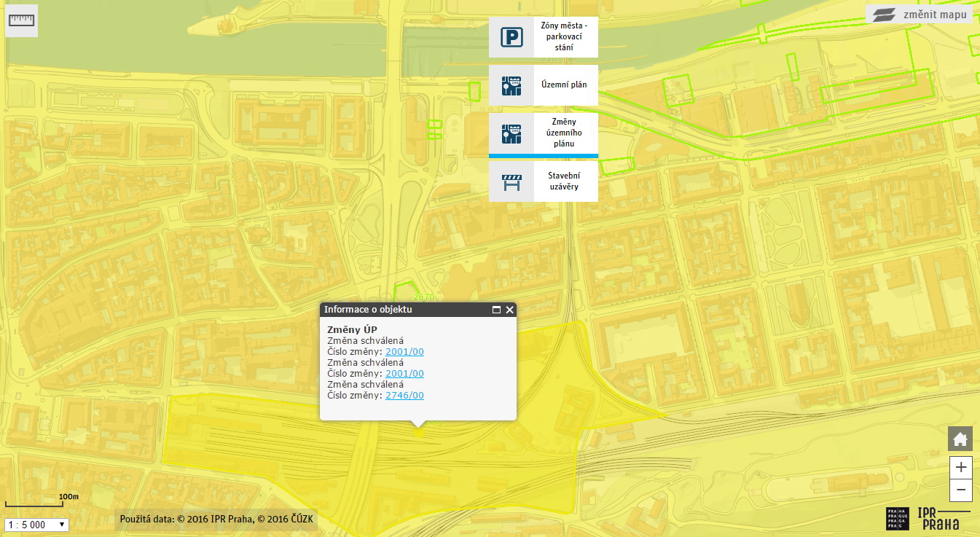Image resolution: width=980 pixels, height=537 pixels.
Task: Click the parking zones P icon
Action: [x=511, y=37]
